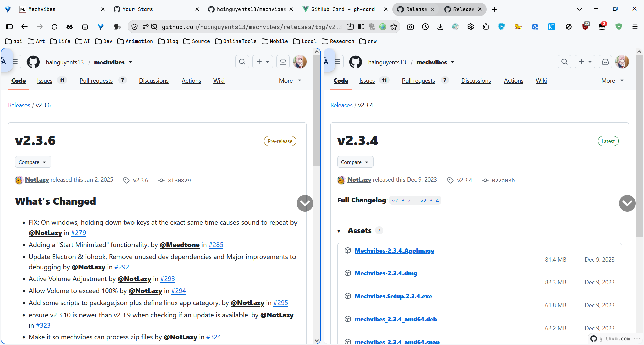Expand the More menu in right pane
The image size is (644, 345).
coord(612,81)
